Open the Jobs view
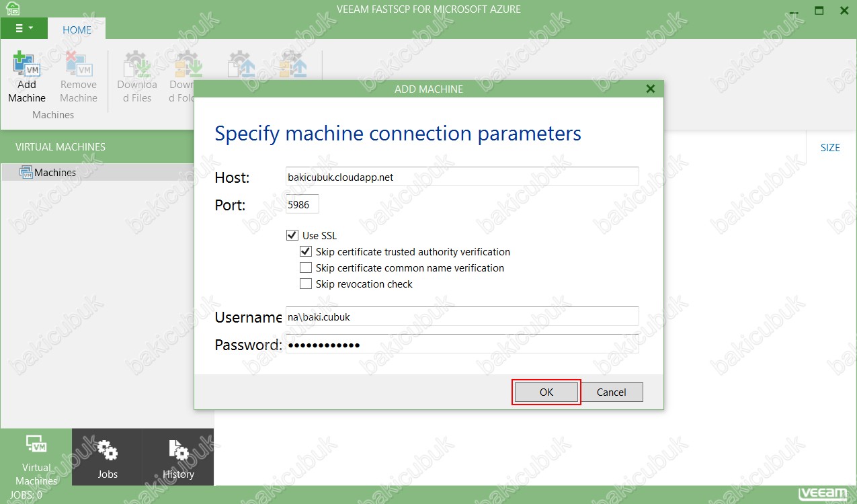This screenshot has width=857, height=504. pos(108,458)
